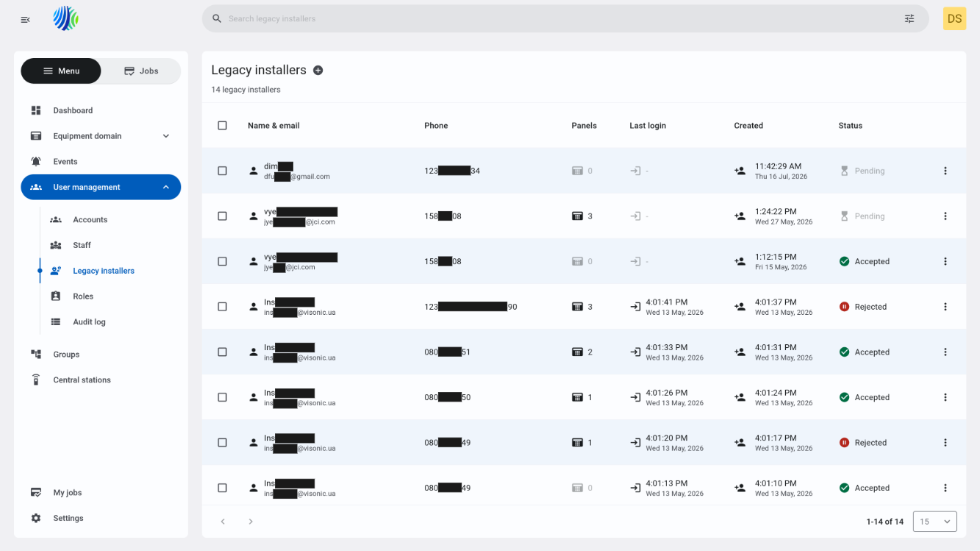This screenshot has height=551, width=980.
Task: Go to the previous page arrow
Action: [x=223, y=522]
